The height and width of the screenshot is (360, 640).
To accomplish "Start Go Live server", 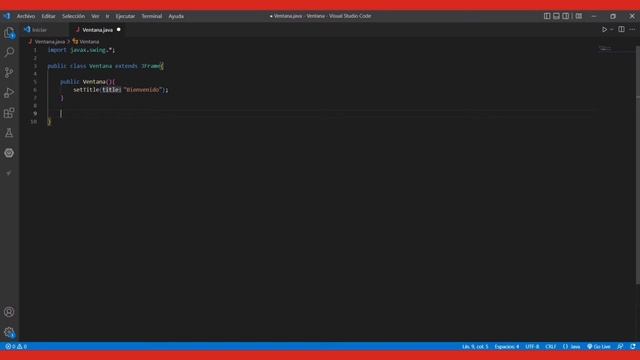I will pos(599,347).
